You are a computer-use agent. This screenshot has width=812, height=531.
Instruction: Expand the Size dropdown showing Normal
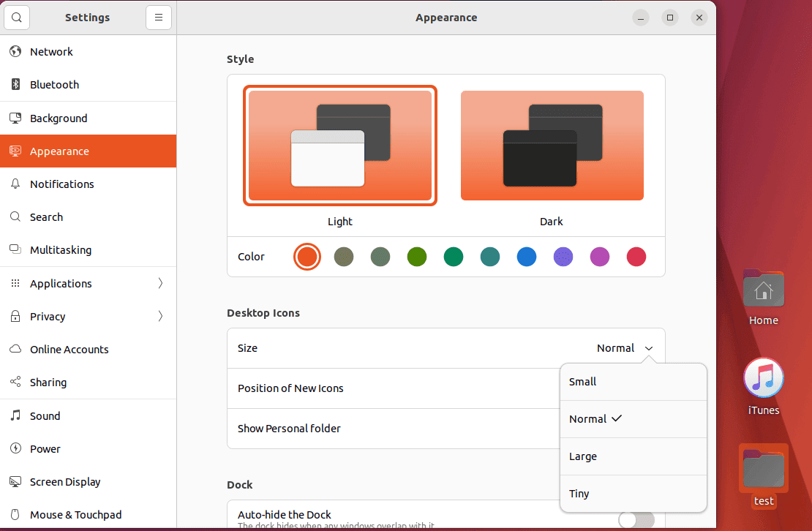625,348
